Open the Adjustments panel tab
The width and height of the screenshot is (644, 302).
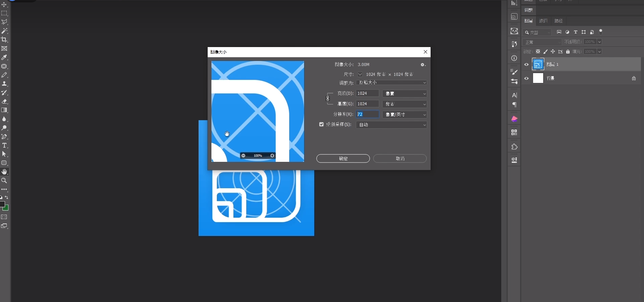point(528,10)
